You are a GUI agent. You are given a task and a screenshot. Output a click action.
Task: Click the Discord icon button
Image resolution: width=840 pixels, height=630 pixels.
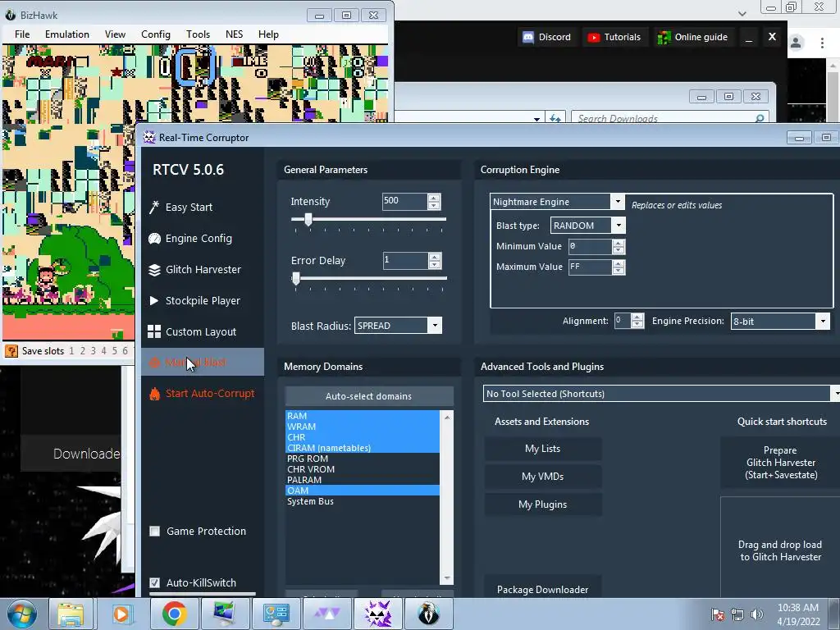(x=546, y=37)
